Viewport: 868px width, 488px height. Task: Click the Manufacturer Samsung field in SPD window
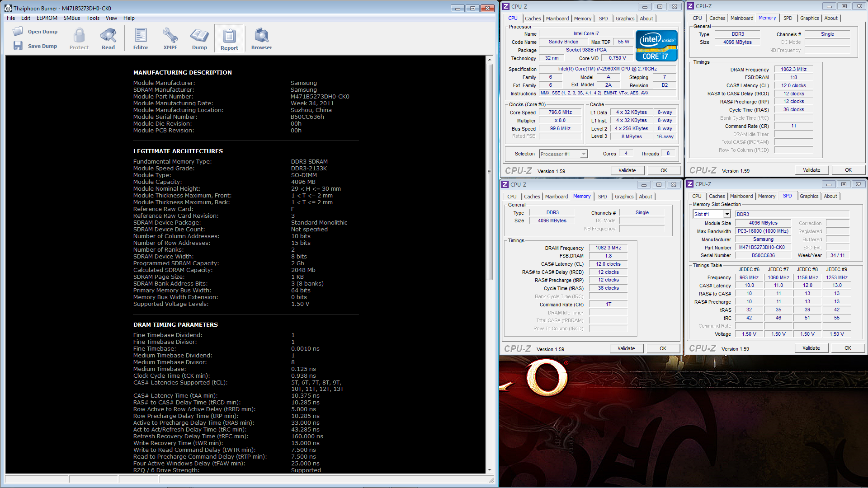pos(763,239)
